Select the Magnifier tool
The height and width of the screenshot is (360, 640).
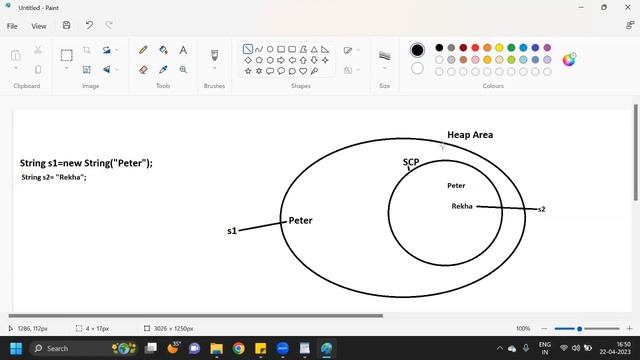pyautogui.click(x=183, y=70)
